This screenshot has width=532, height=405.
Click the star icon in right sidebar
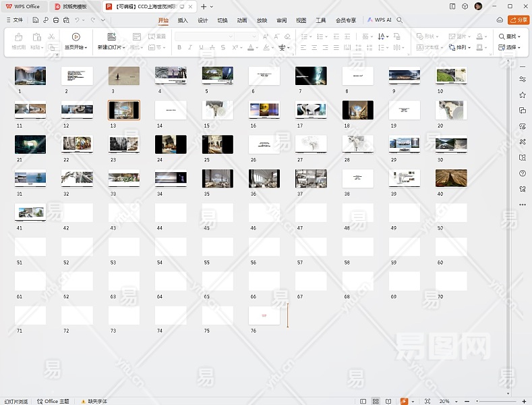coord(523,94)
